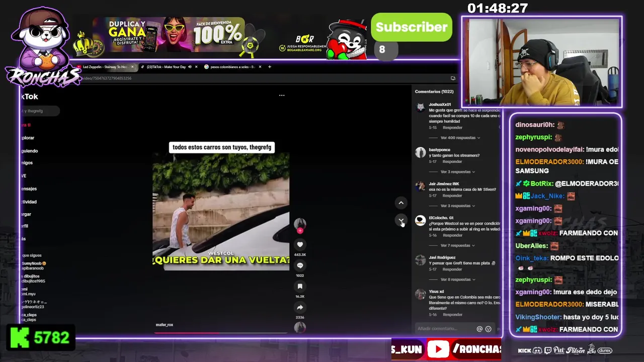Reply to JoshuaXx01's comment

(x=452, y=128)
